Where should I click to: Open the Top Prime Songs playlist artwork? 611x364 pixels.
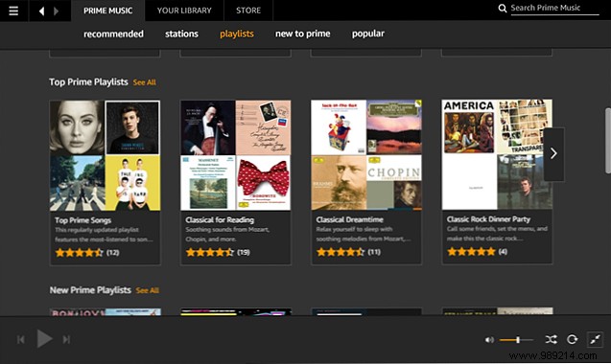pos(105,155)
